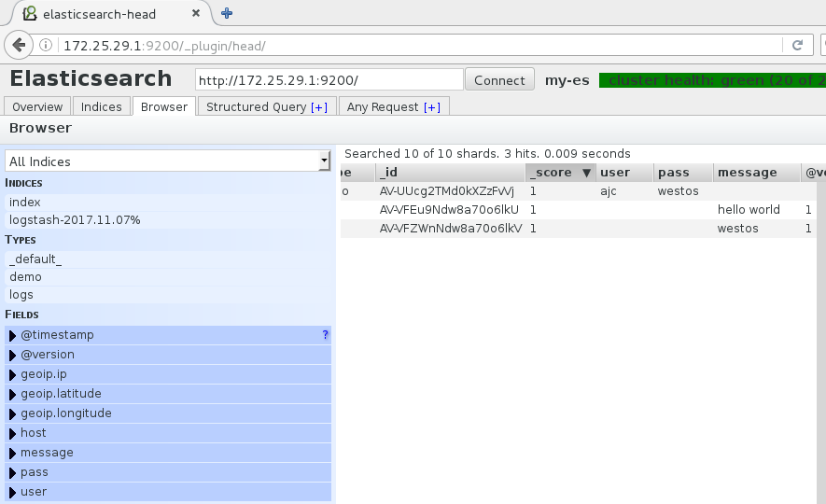This screenshot has width=826, height=504.
Task: Add a new Any Request with [+]
Action: (x=432, y=107)
